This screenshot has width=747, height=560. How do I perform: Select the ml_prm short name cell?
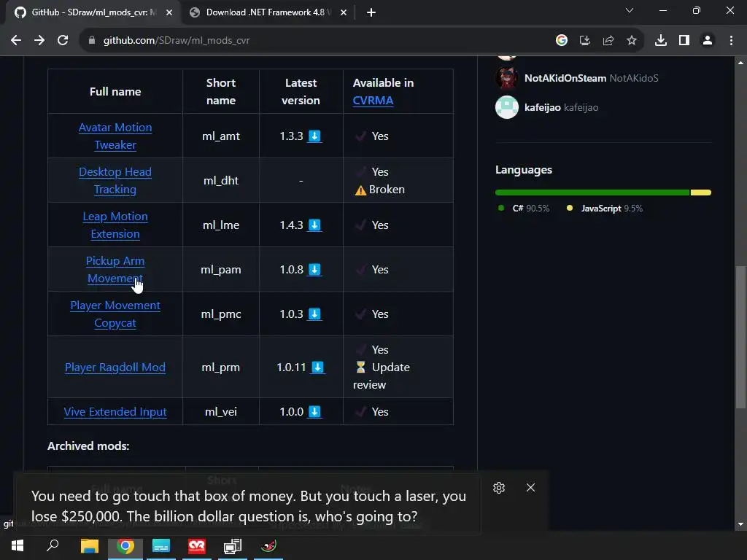pos(221,367)
